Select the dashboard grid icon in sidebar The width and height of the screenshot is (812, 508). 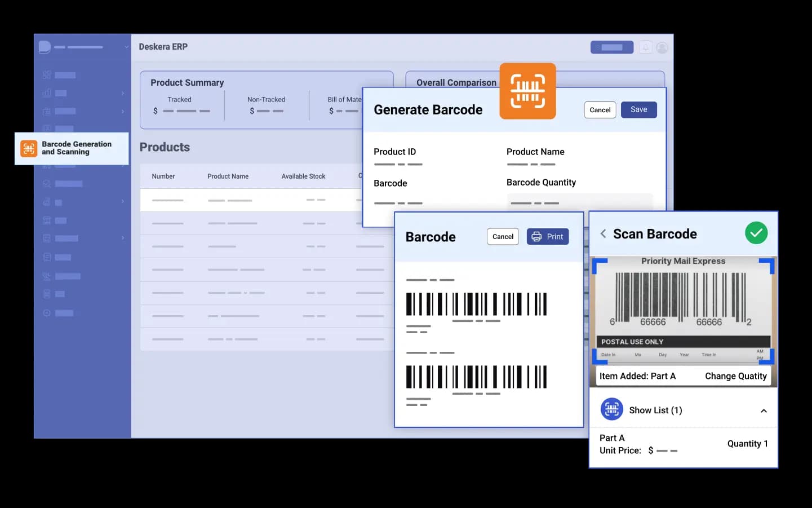tap(47, 75)
